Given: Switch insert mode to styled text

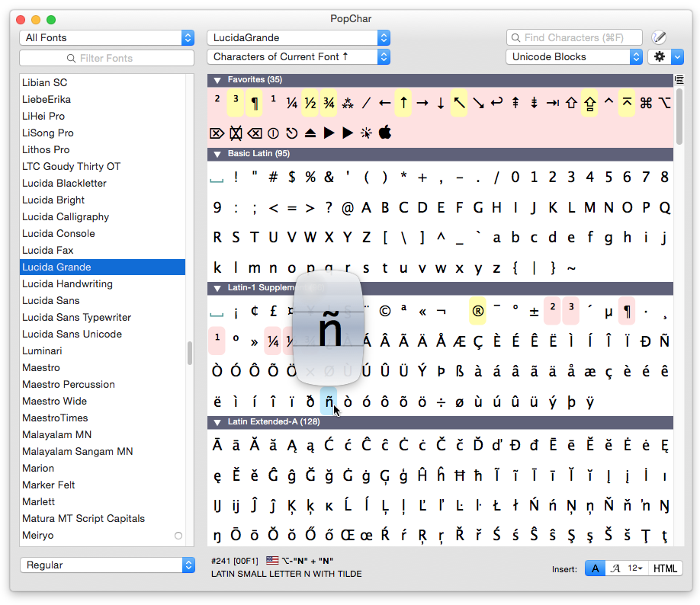Looking at the screenshot, I should [x=615, y=568].
